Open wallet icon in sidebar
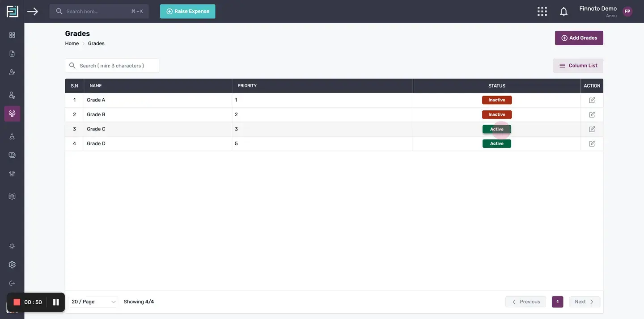 (12, 155)
